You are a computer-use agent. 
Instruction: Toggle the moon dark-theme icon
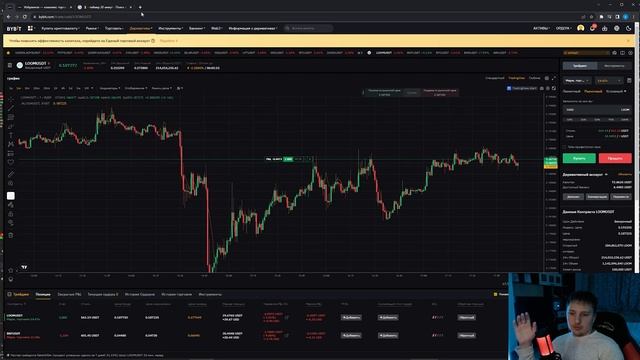(629, 28)
